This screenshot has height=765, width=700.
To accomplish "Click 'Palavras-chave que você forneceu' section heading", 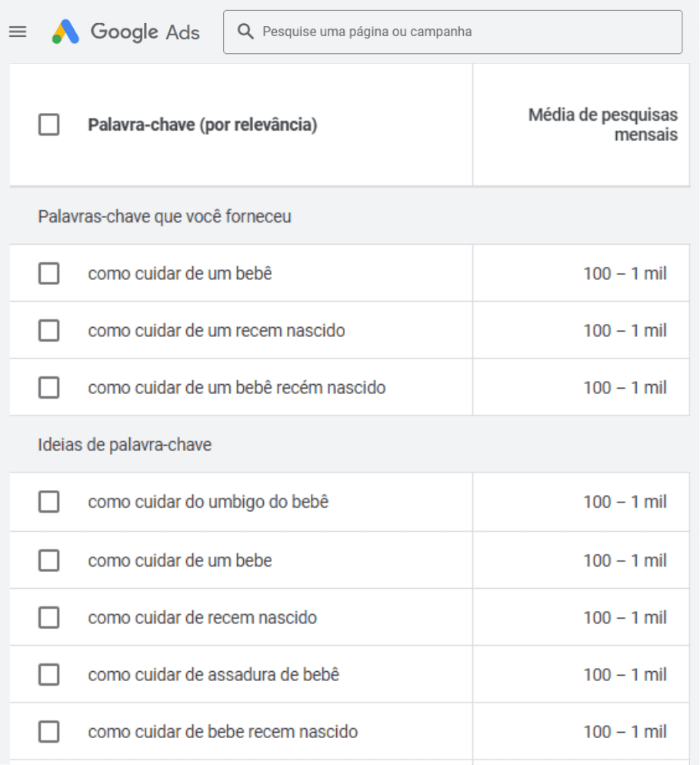I will click(x=165, y=216).
